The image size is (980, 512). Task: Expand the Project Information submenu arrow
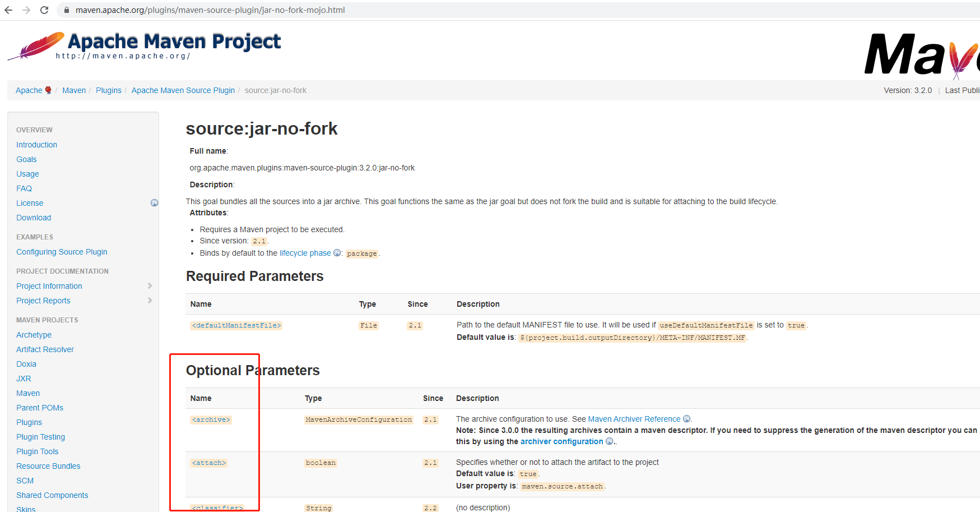150,286
